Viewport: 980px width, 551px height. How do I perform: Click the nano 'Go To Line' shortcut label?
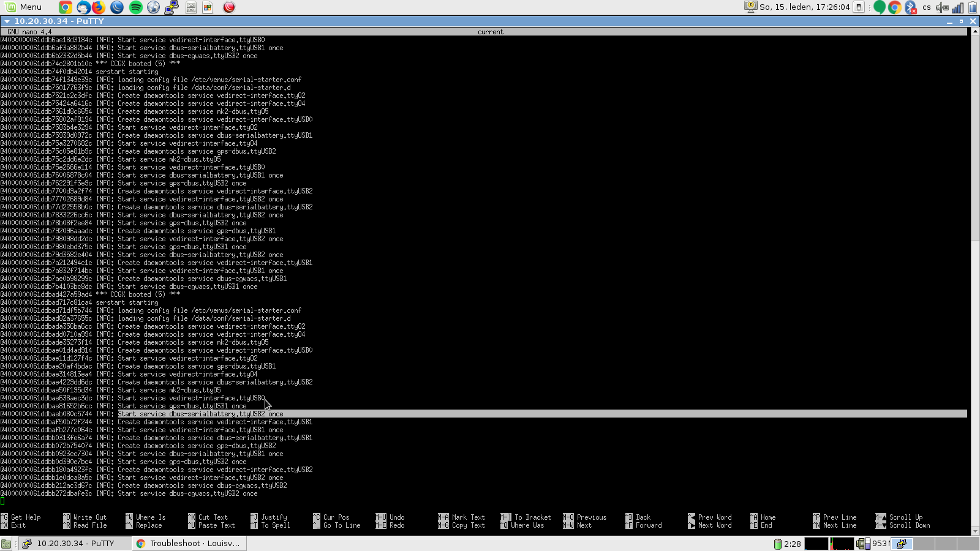coord(342,525)
